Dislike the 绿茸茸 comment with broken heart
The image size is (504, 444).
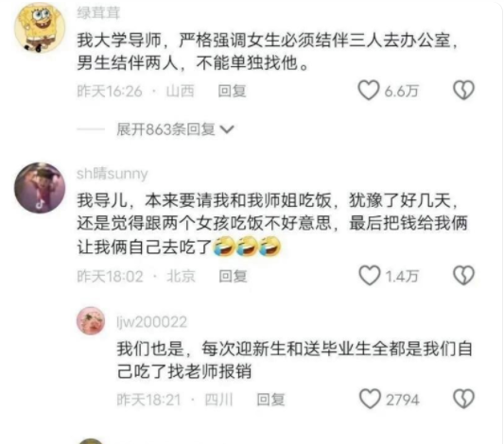pyautogui.click(x=463, y=90)
